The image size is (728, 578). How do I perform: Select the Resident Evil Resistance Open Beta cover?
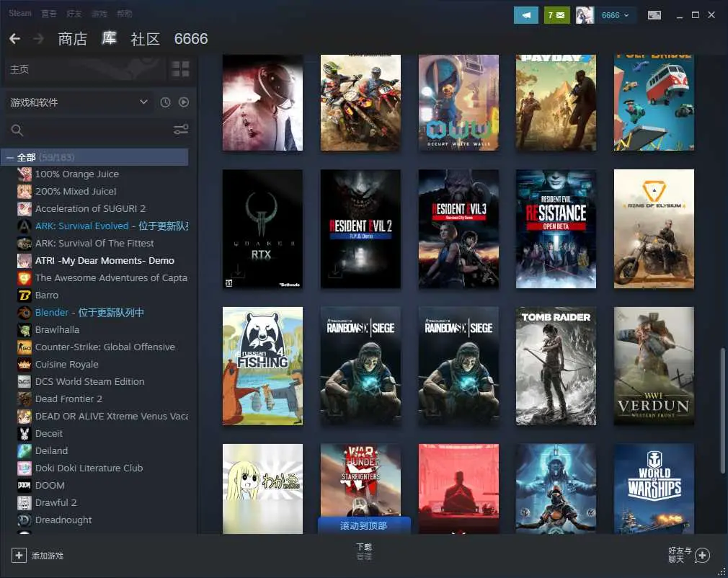[x=556, y=229]
